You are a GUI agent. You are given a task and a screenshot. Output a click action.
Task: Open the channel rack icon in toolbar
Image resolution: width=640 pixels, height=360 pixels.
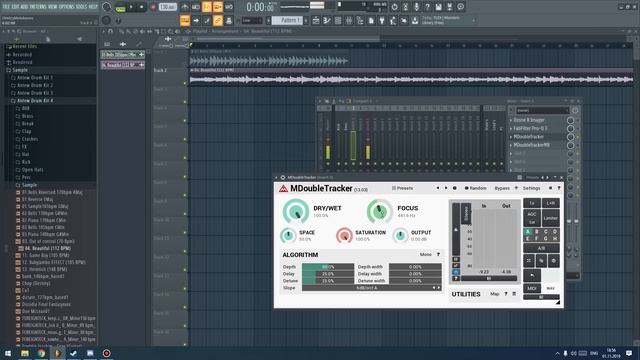pos(338,20)
